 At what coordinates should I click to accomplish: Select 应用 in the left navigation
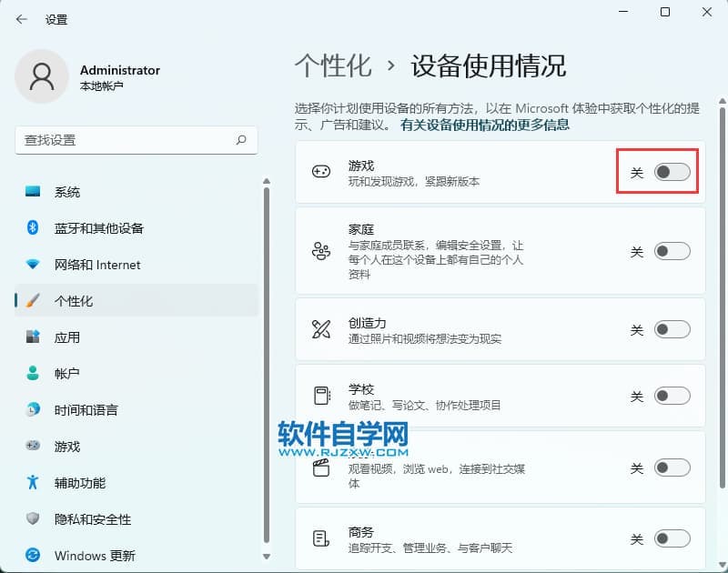coord(67,337)
